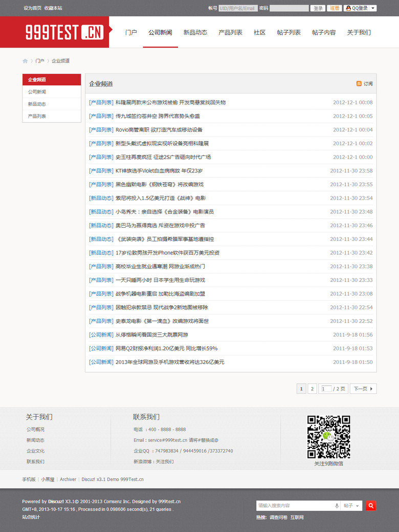
Task: Open the 社区 navigation tab
Action: (259, 33)
